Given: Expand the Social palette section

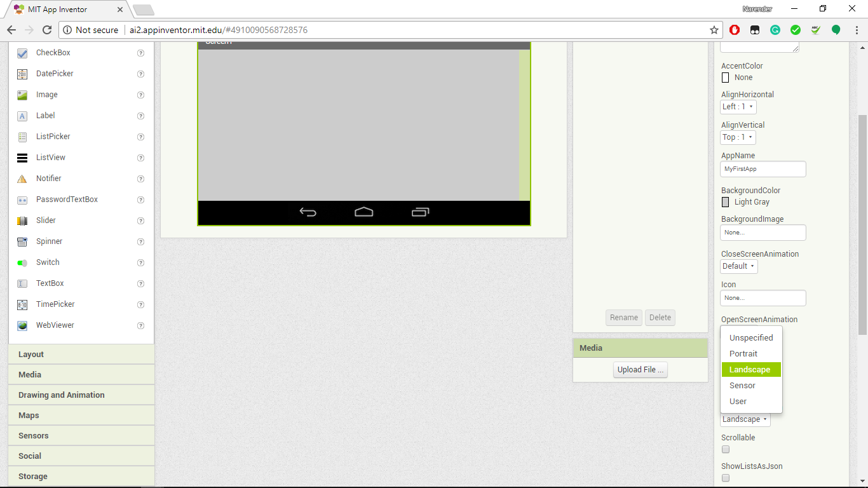Looking at the screenshot, I should (81, 456).
